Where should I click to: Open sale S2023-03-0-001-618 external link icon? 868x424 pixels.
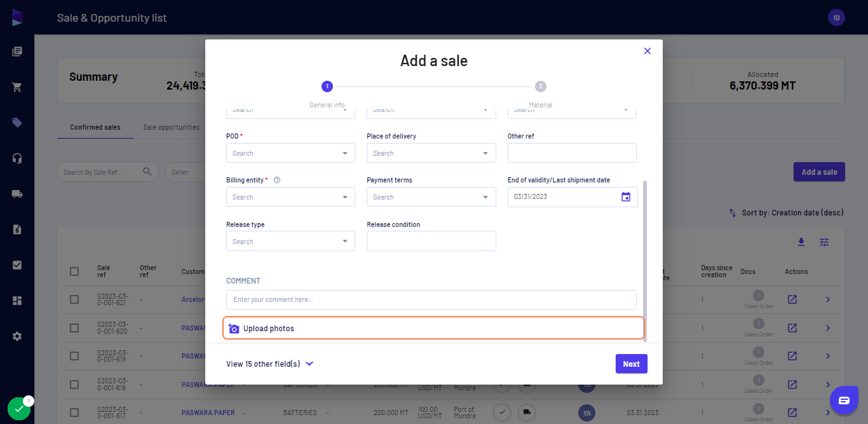point(792,385)
